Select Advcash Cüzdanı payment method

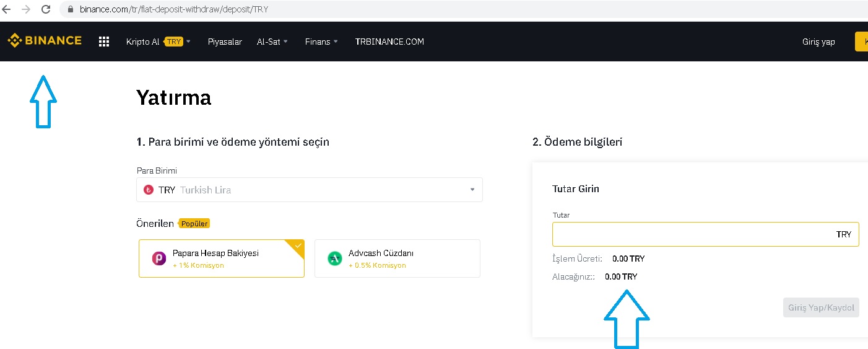click(x=397, y=258)
